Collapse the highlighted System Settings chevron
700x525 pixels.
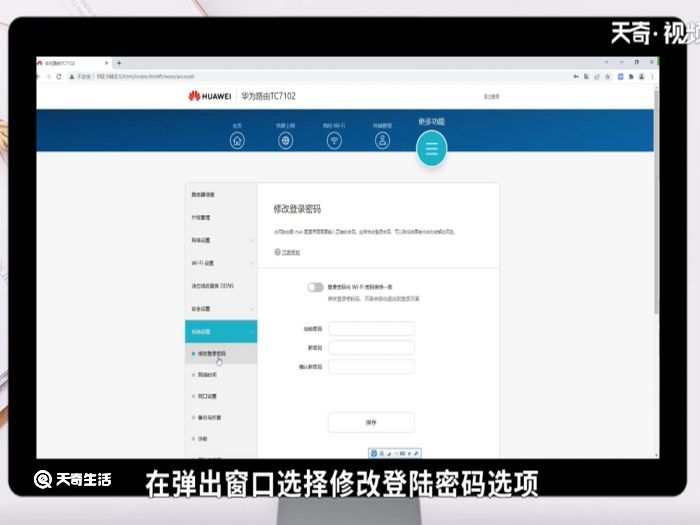(252, 332)
